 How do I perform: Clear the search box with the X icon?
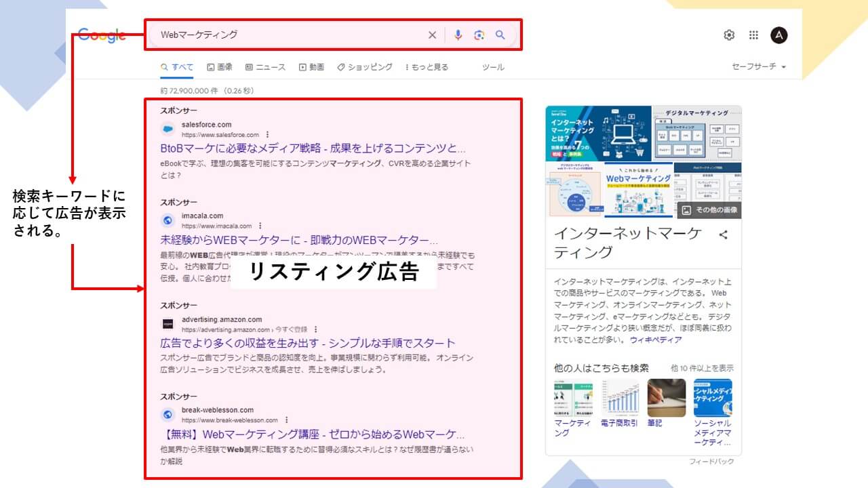432,35
